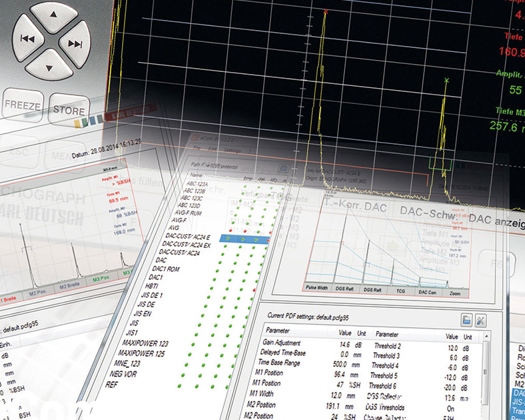Image resolution: width=525 pixels, height=420 pixels.
Task: Choose the DAC anzeig. button
Action: 496,221
